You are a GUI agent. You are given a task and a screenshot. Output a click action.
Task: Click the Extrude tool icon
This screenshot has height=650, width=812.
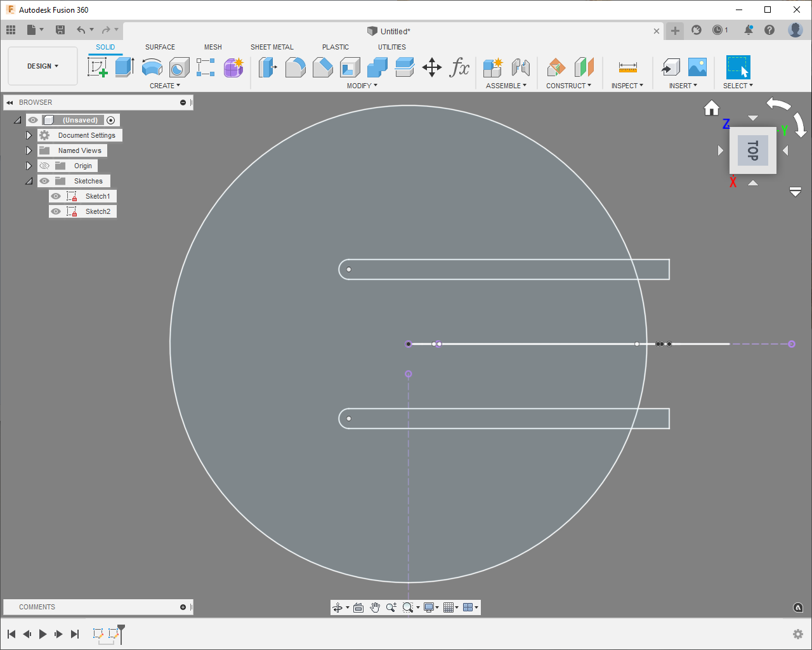click(124, 67)
